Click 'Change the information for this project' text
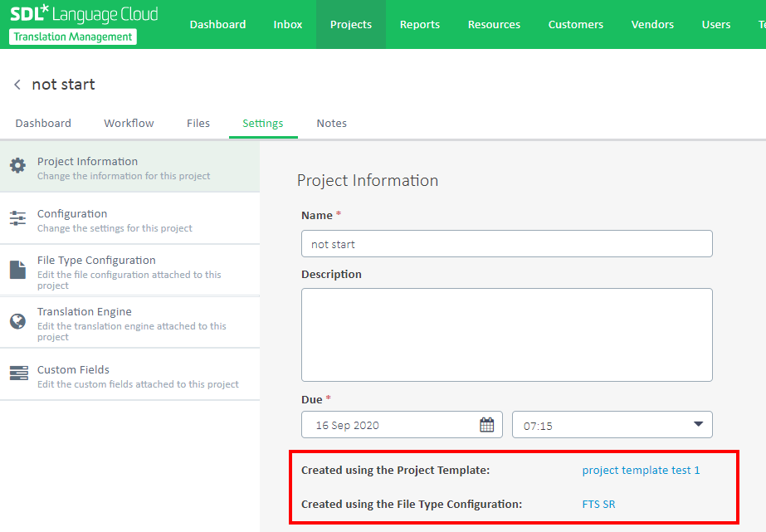The width and height of the screenshot is (766, 532). (x=124, y=176)
